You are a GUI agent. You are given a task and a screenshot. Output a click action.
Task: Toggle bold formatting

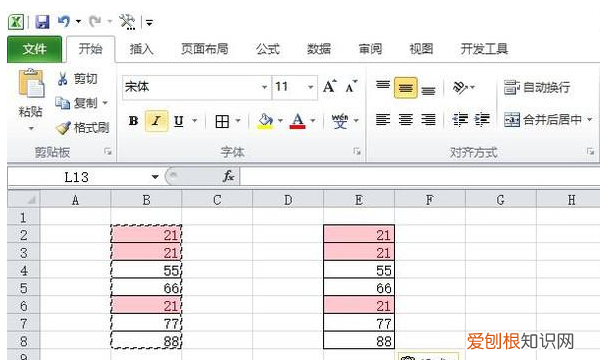click(x=133, y=121)
